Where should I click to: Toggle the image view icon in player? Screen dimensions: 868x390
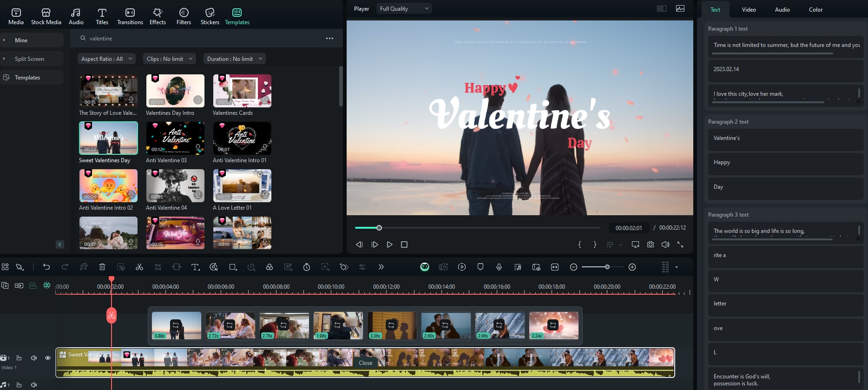point(680,9)
